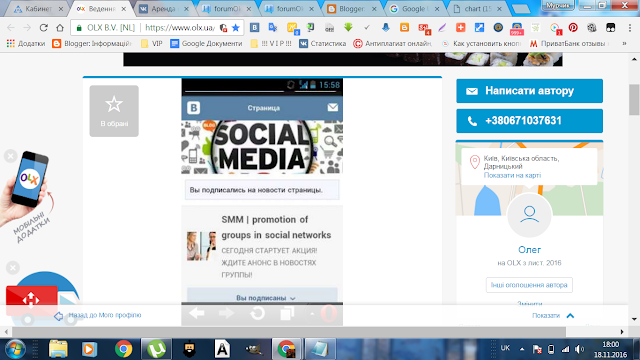This screenshot has width=640, height=360.
Task: Click the phone number +380671037631 button
Action: [529, 121]
